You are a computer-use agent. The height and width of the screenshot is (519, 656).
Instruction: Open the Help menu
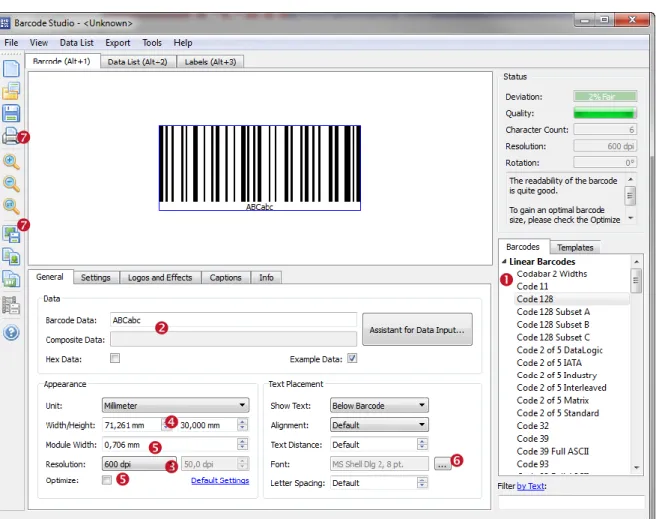pos(183,43)
